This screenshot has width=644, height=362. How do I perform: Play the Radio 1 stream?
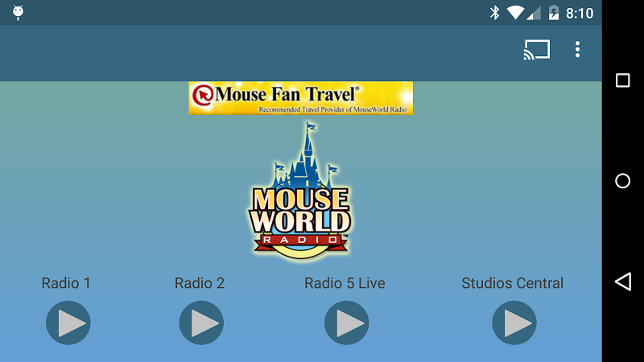(68, 323)
